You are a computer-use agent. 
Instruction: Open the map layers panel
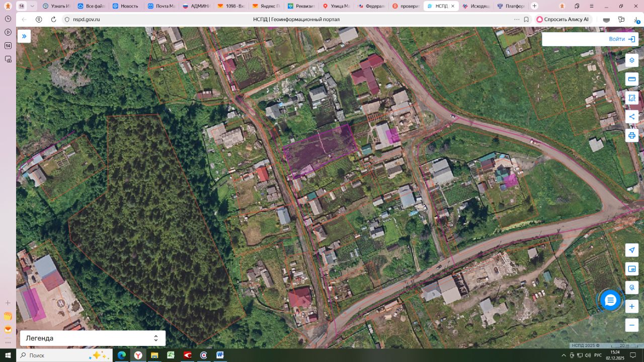point(632,60)
